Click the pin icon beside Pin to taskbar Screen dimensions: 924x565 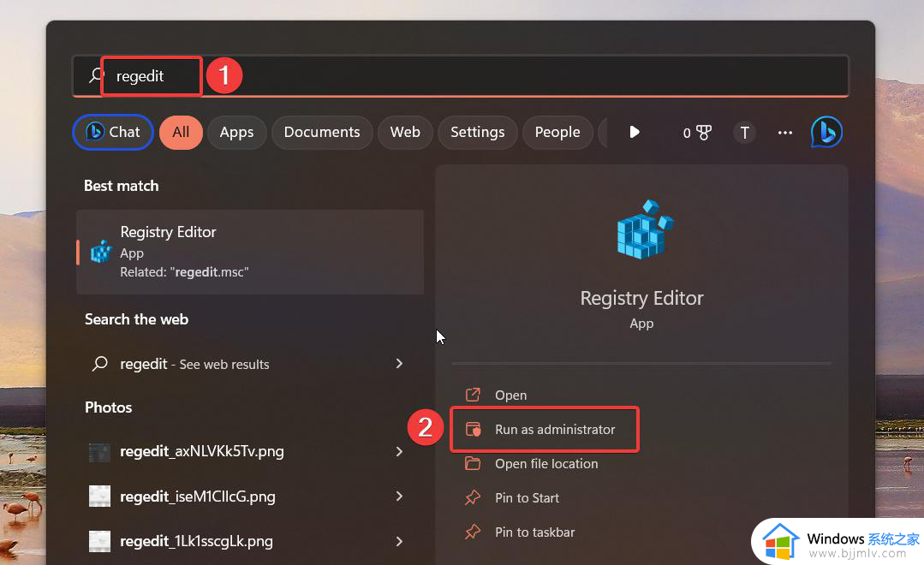click(473, 532)
